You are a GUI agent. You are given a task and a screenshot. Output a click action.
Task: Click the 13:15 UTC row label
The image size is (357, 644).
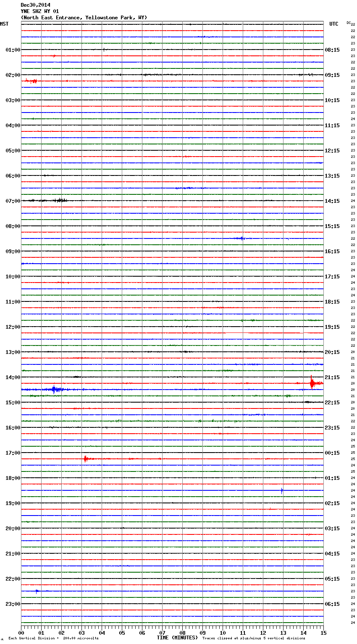click(332, 176)
